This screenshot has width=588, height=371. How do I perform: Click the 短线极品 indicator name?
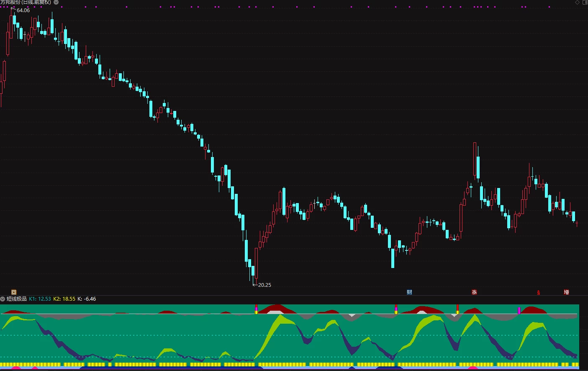tap(17, 299)
